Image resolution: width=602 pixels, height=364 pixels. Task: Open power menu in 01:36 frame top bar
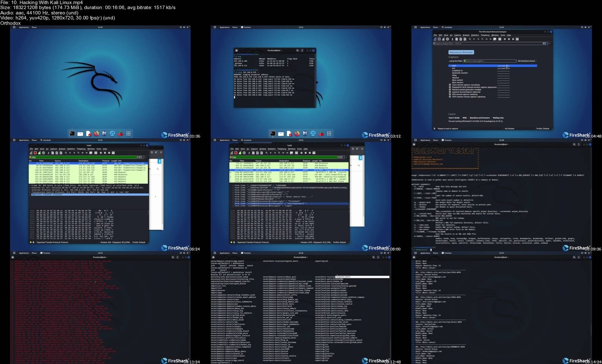tap(187, 27)
